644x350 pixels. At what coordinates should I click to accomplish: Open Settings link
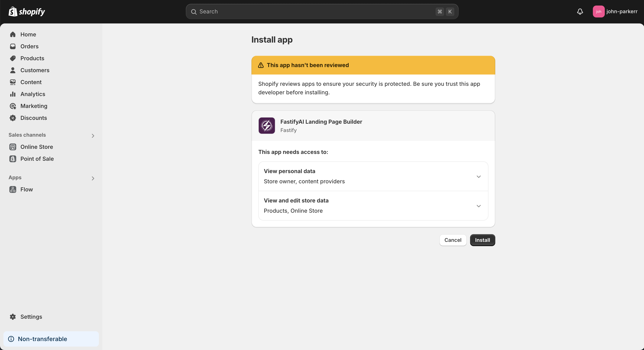point(31,317)
